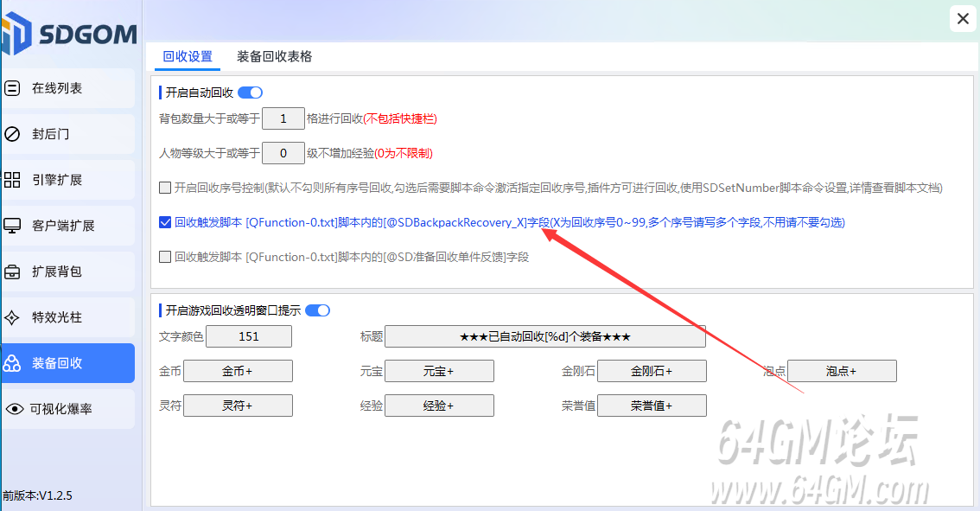Click the 金刚石+ field
Image resolution: width=980 pixels, height=511 pixels.
pos(652,371)
